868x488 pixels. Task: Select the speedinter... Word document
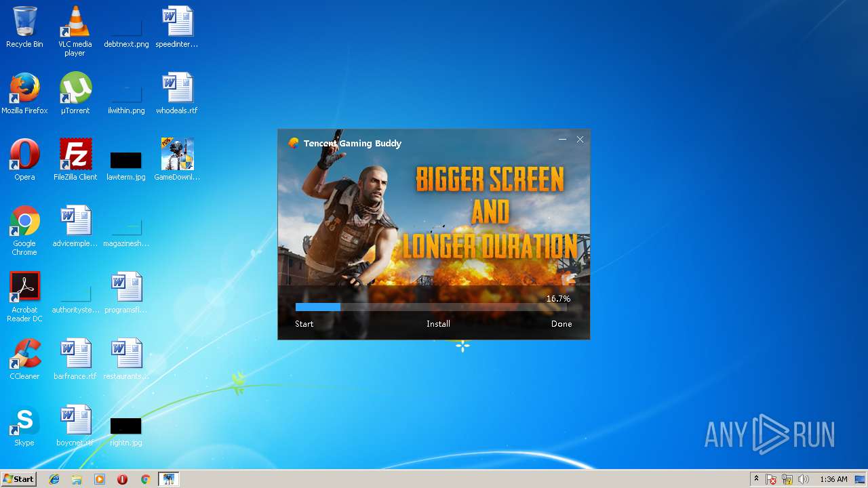point(177,27)
